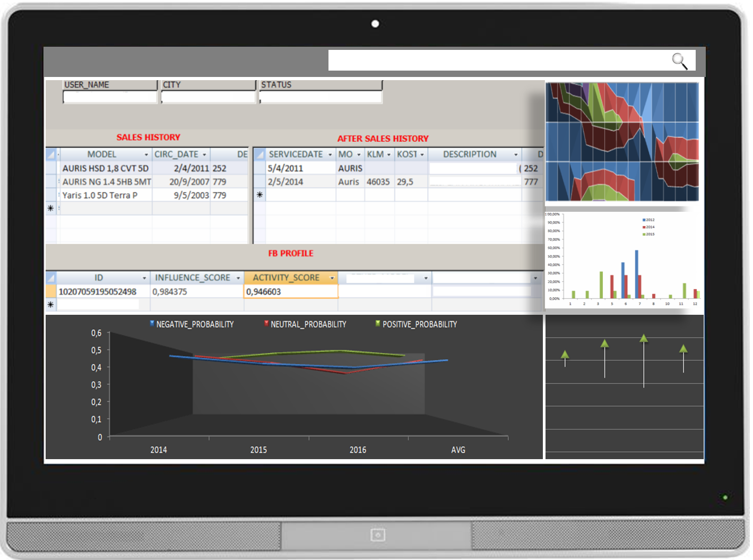Open the dropdown arrow of the last blank FB Profile column
753x560 pixels.
point(535,278)
